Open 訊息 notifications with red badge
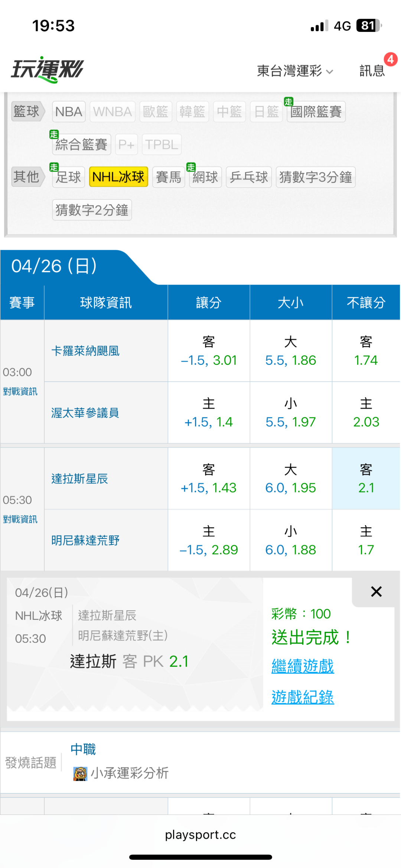The image size is (401, 868). (372, 70)
